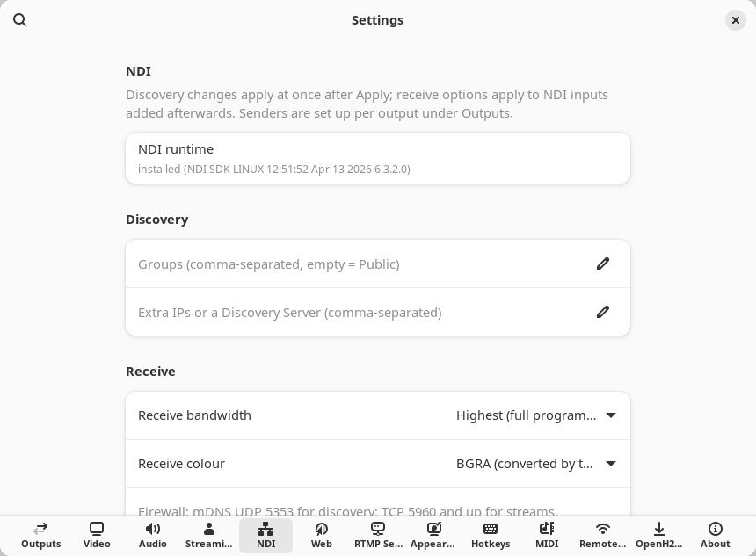Edit the NDI Groups field pencil icon
Viewport: 756px width, 556px height.
(x=603, y=264)
